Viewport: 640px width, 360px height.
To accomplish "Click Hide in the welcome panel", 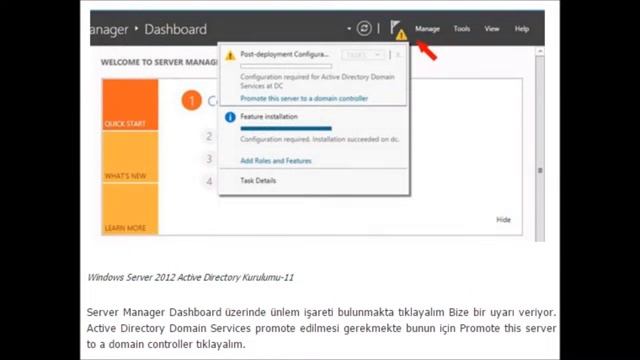I will point(503,220).
